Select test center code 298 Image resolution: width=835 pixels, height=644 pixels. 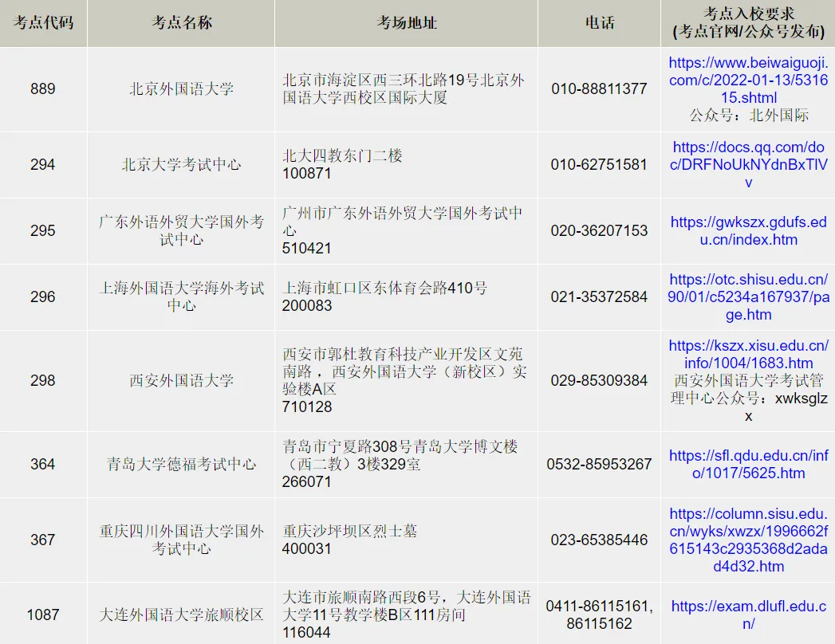43,380
